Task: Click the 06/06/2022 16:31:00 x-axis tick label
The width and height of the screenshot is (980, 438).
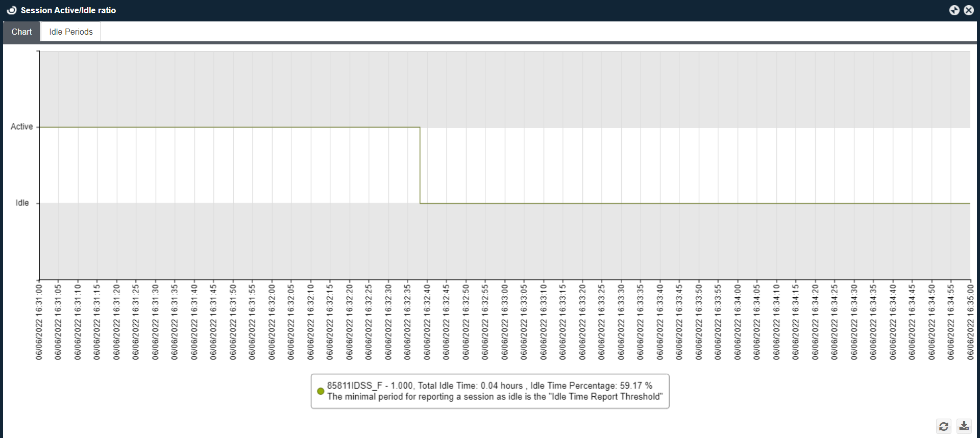Action: click(x=39, y=322)
